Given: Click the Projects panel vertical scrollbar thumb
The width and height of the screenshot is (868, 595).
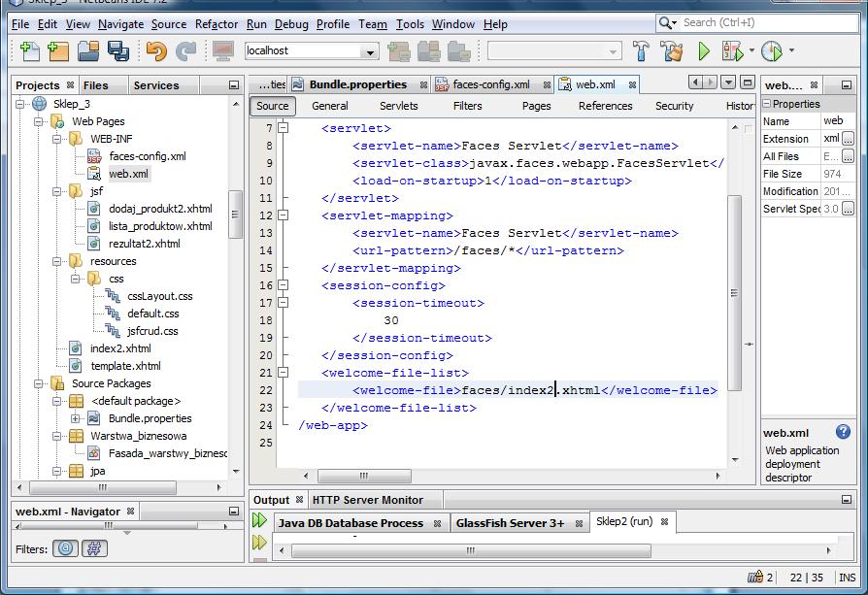Looking at the screenshot, I should click(x=235, y=215).
